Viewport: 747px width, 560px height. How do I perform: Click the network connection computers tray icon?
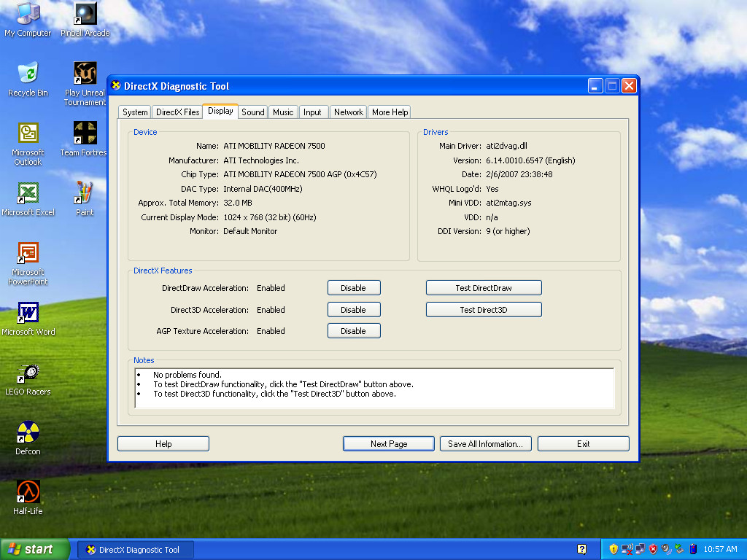coord(640,549)
